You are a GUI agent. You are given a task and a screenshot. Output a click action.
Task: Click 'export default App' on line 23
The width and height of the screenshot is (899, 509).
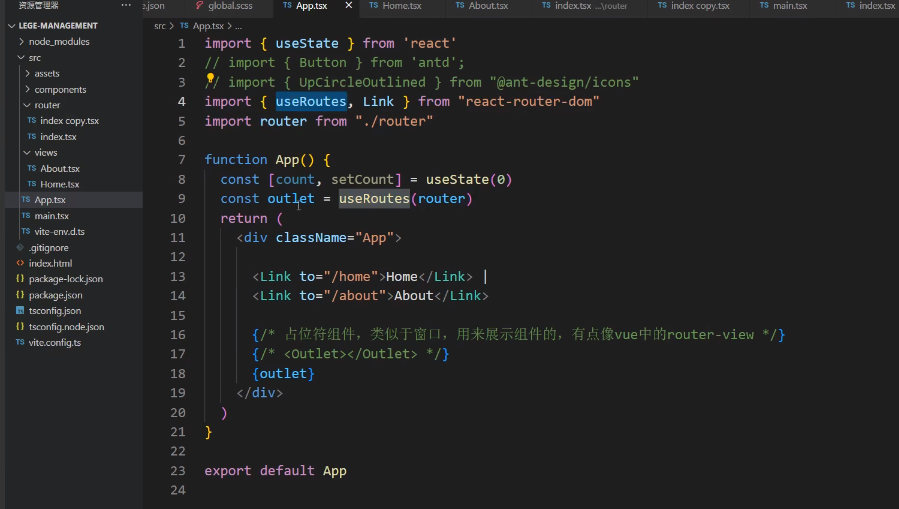coord(275,471)
